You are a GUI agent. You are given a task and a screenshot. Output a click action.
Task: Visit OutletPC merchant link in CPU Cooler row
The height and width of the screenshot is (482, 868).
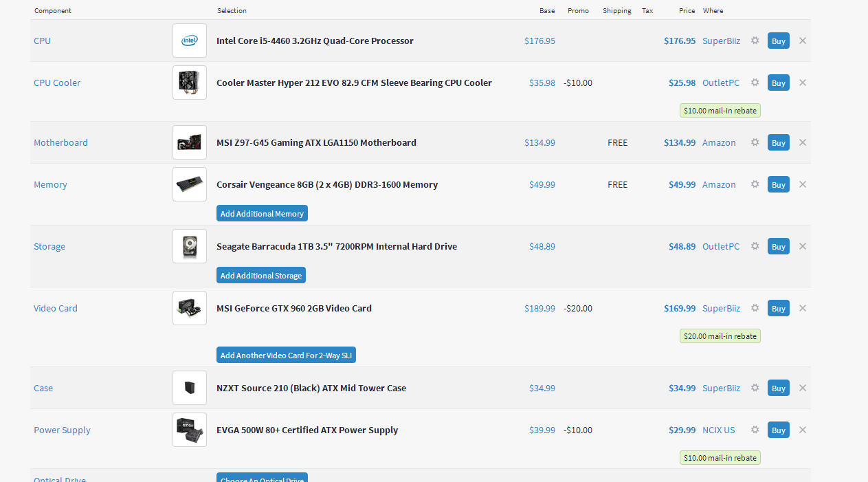721,83
